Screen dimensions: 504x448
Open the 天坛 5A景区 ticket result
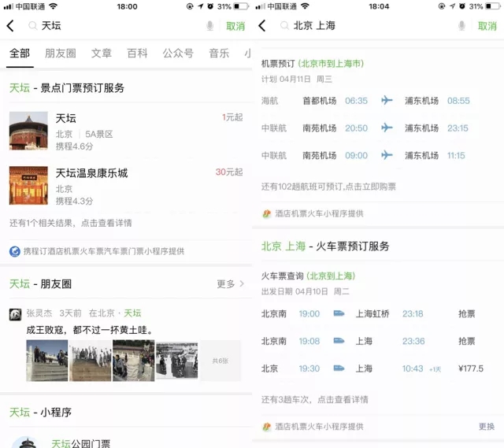tap(126, 130)
